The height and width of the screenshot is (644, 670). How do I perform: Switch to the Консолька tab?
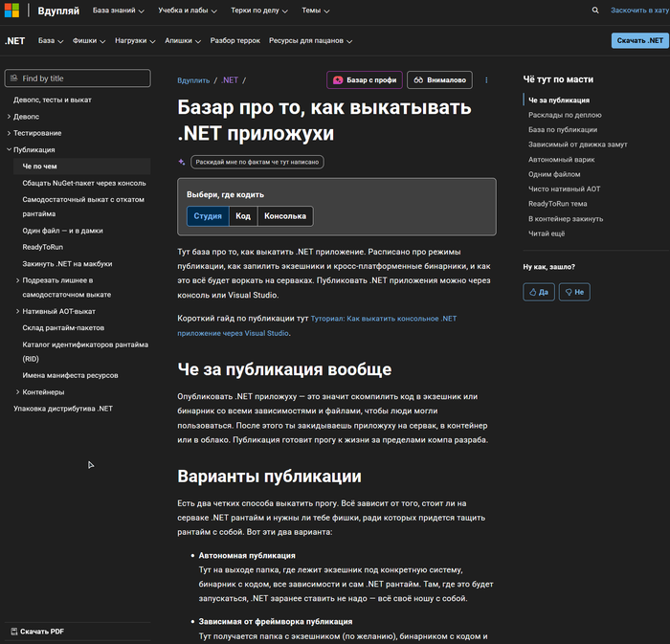click(285, 216)
